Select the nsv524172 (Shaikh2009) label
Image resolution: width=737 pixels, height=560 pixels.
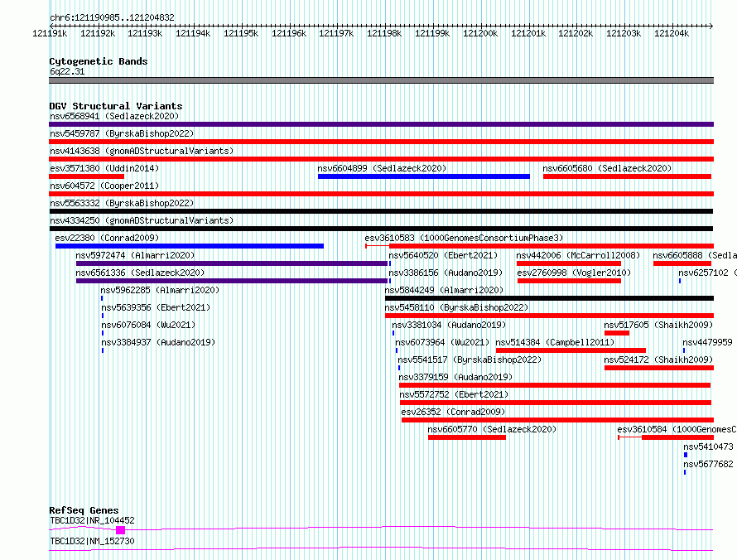click(658, 360)
